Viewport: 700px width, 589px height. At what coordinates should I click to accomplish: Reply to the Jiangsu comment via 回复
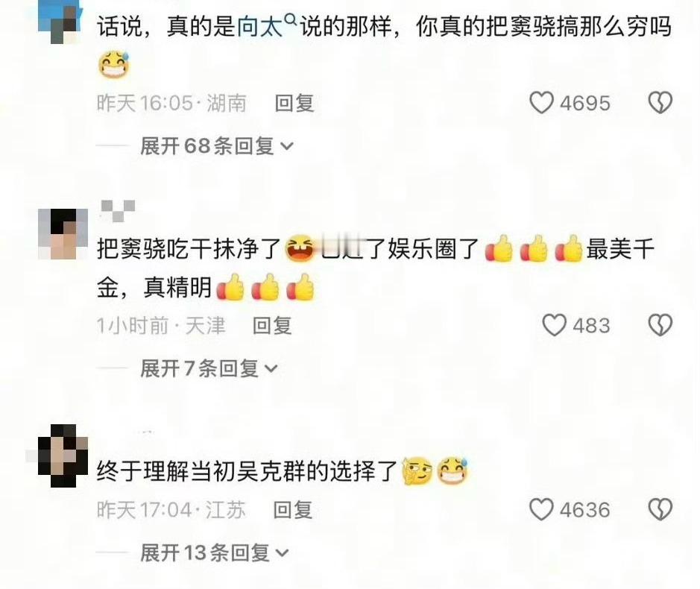click(x=292, y=510)
